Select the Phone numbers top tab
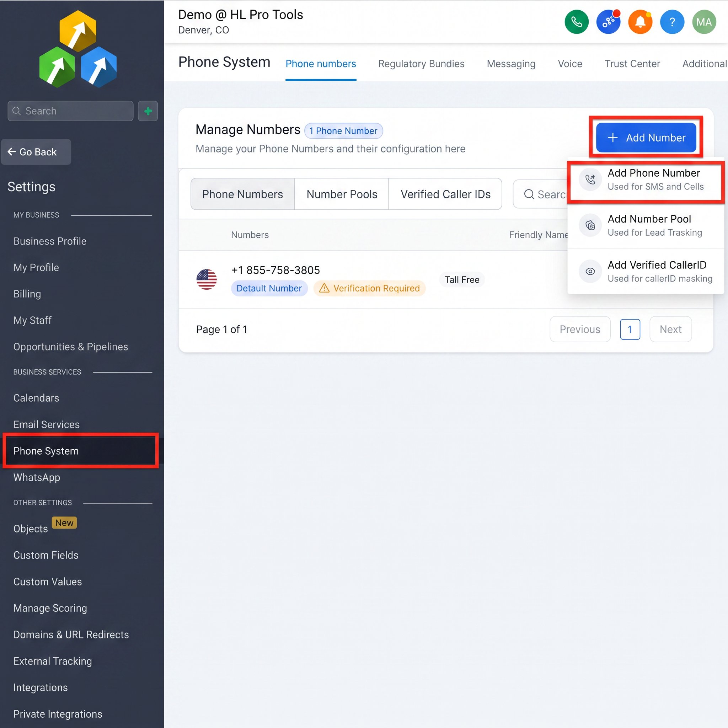The width and height of the screenshot is (728, 728). click(x=321, y=64)
